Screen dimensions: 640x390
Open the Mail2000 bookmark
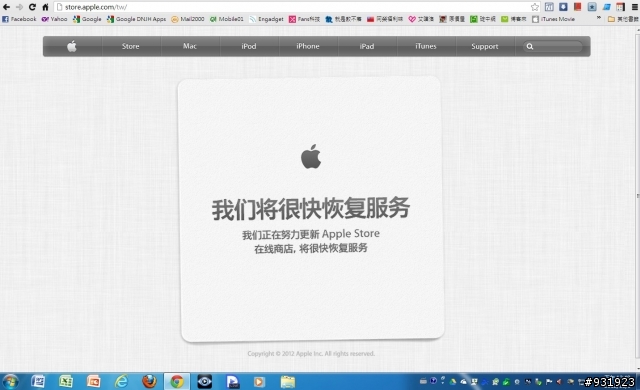(188, 19)
